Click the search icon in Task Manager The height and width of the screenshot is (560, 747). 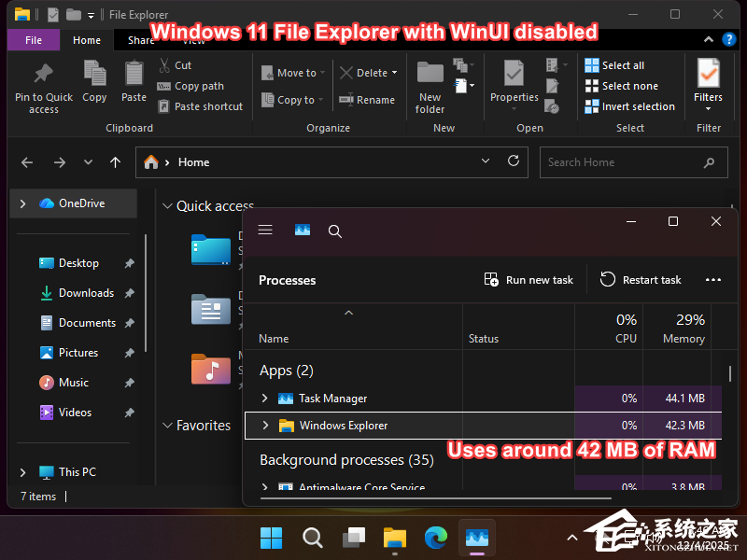coord(334,231)
